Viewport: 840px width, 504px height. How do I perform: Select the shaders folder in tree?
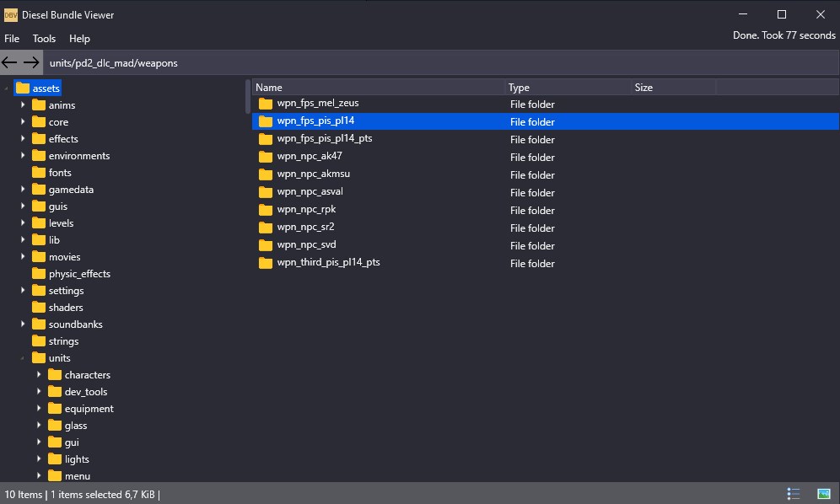(66, 308)
